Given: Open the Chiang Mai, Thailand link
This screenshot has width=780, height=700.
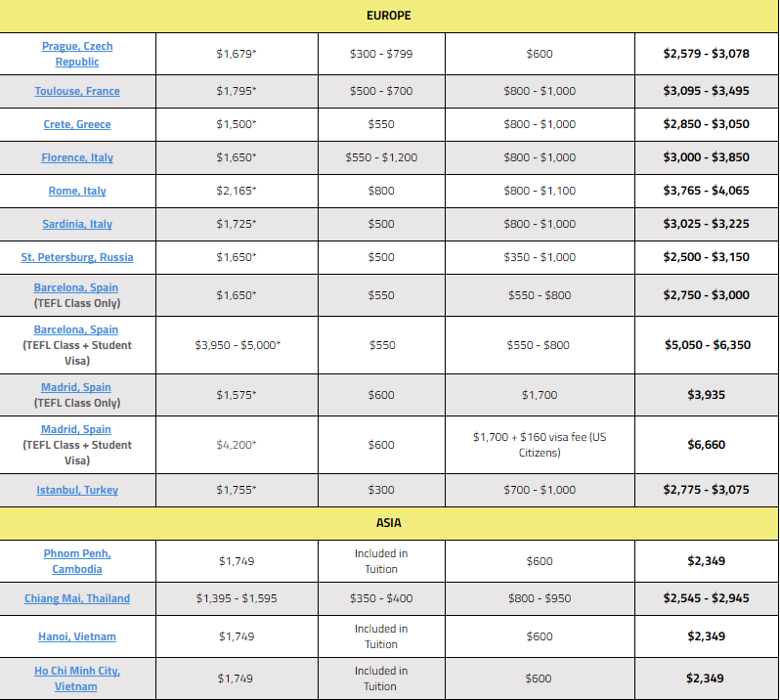Looking at the screenshot, I should click(x=77, y=598).
